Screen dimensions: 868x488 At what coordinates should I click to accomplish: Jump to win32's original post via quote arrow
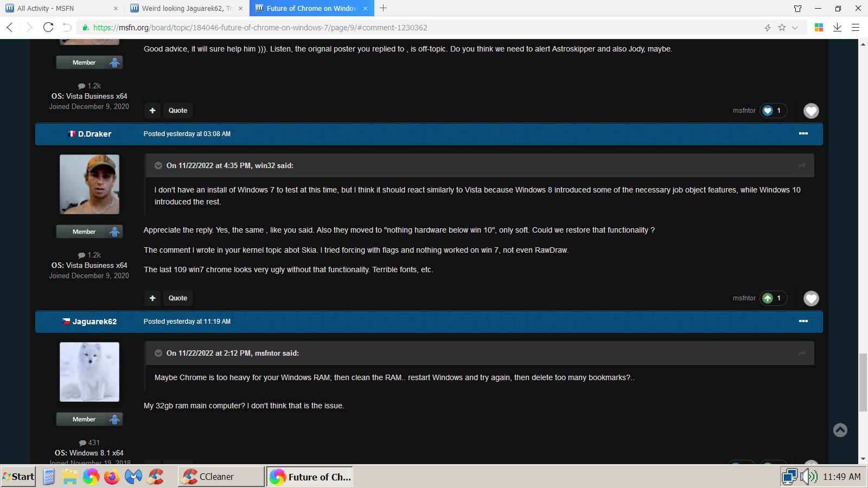coord(802,165)
